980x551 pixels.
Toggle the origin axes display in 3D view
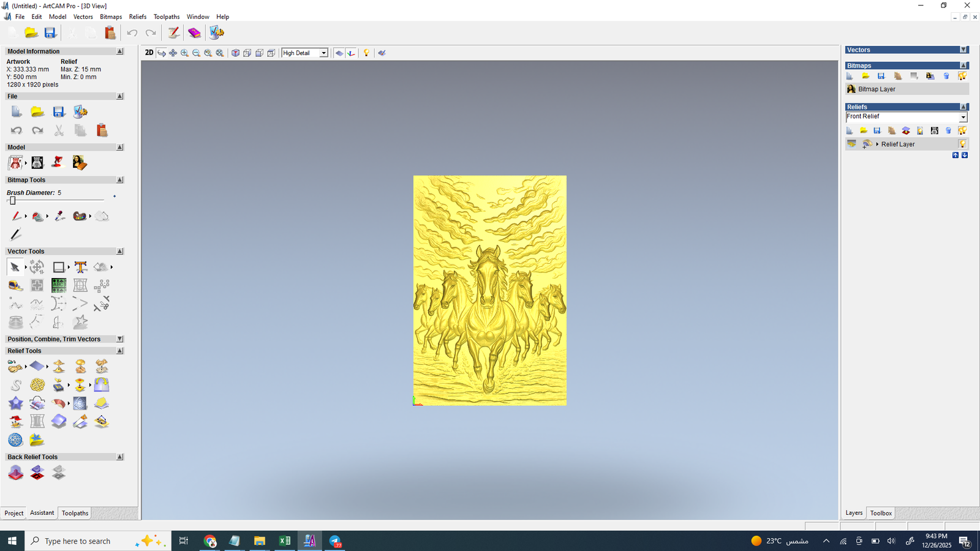[x=351, y=53]
